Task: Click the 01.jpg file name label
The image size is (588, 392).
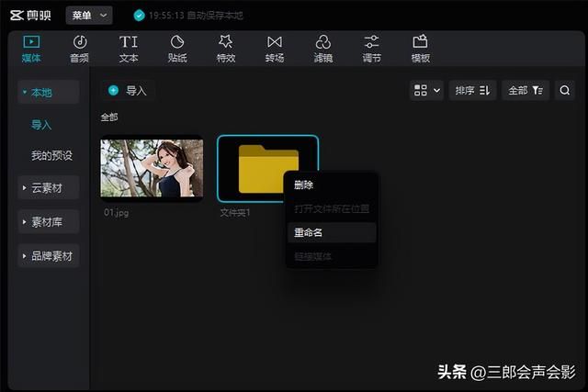Action: pos(117,213)
